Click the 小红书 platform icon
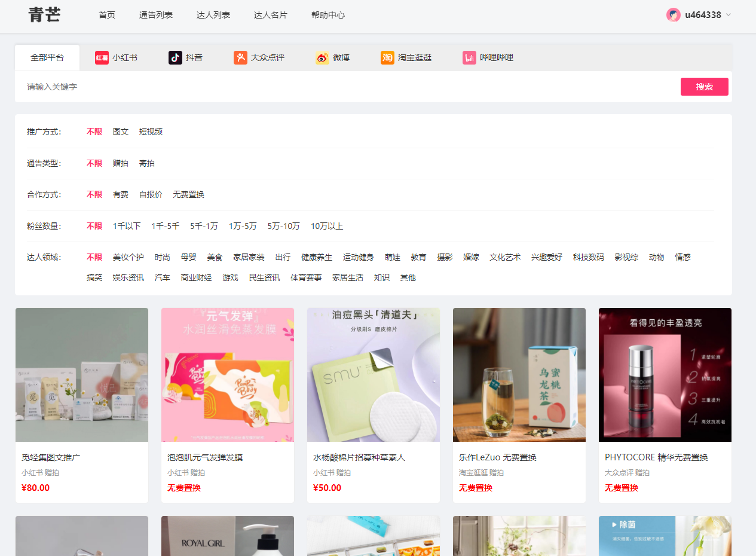The width and height of the screenshot is (756, 556). pyautogui.click(x=102, y=57)
